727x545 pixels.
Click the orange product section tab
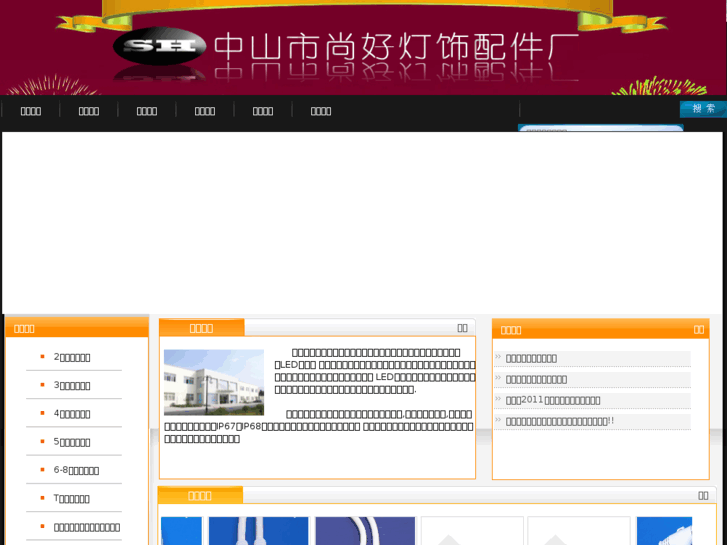click(x=200, y=495)
